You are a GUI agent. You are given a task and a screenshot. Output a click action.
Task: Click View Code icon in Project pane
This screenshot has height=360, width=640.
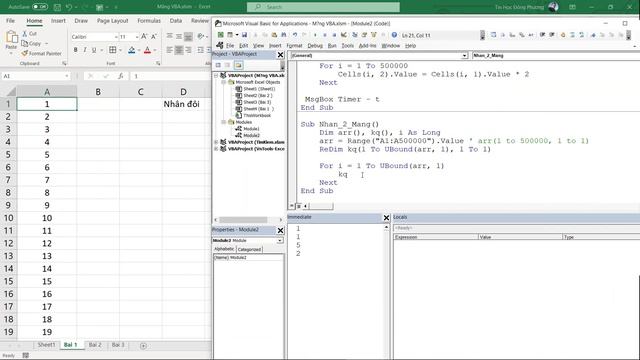tap(218, 65)
